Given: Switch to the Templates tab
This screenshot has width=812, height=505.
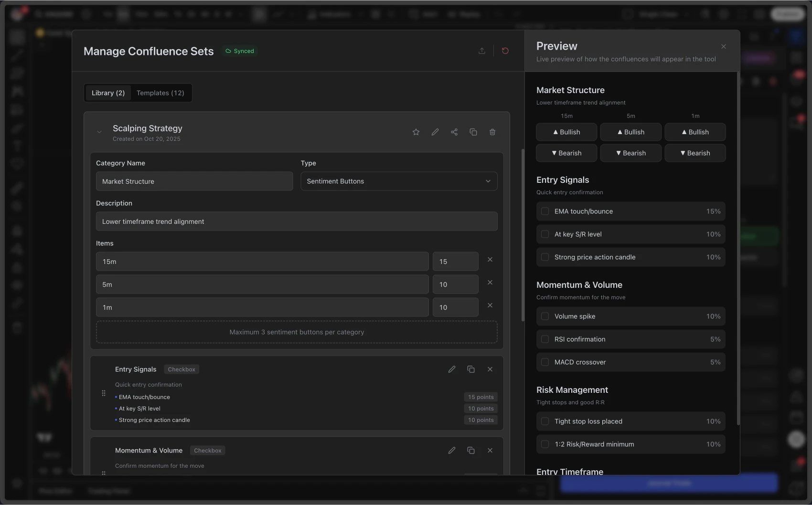Looking at the screenshot, I should [160, 93].
